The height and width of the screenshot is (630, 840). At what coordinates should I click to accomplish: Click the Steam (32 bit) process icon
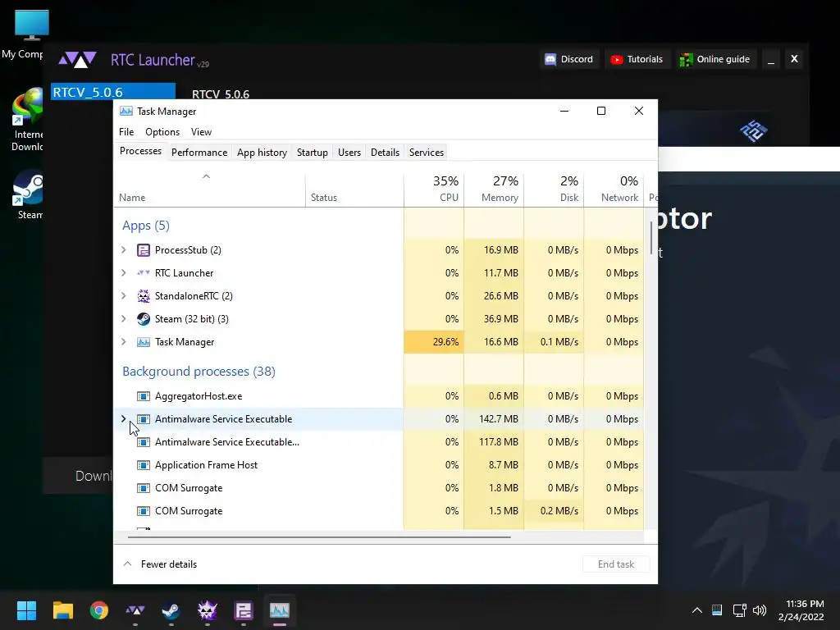[x=143, y=319]
